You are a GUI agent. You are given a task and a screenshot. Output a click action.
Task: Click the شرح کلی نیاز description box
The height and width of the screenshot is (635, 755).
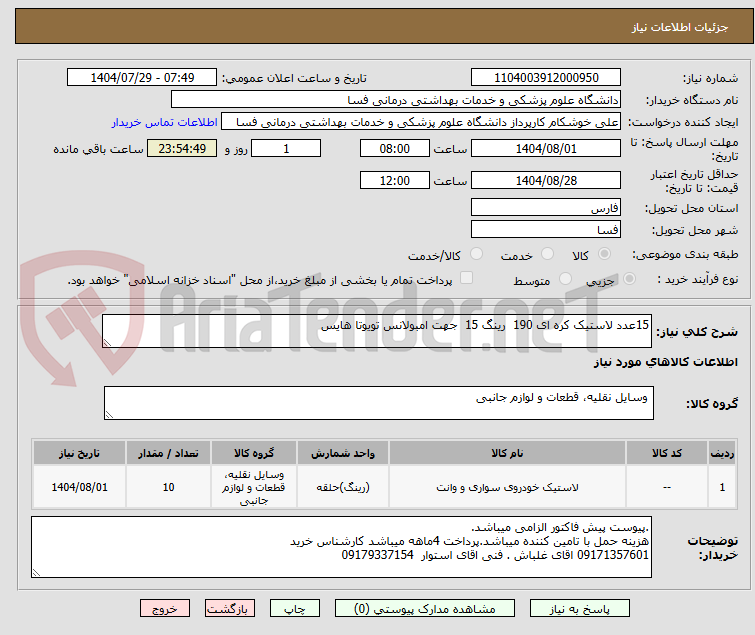pos(377,331)
